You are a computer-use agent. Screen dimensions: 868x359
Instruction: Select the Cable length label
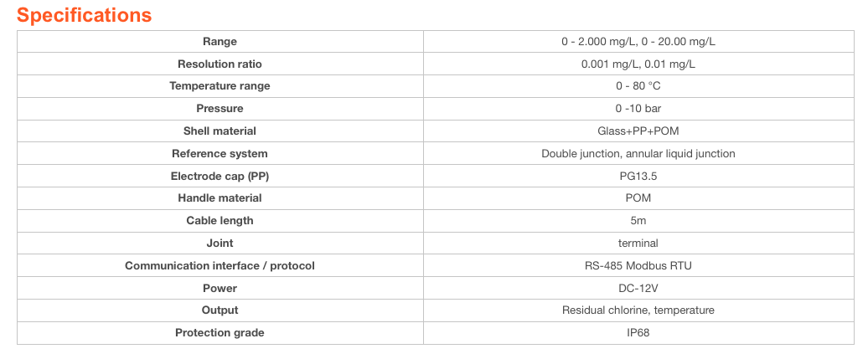pyautogui.click(x=220, y=221)
